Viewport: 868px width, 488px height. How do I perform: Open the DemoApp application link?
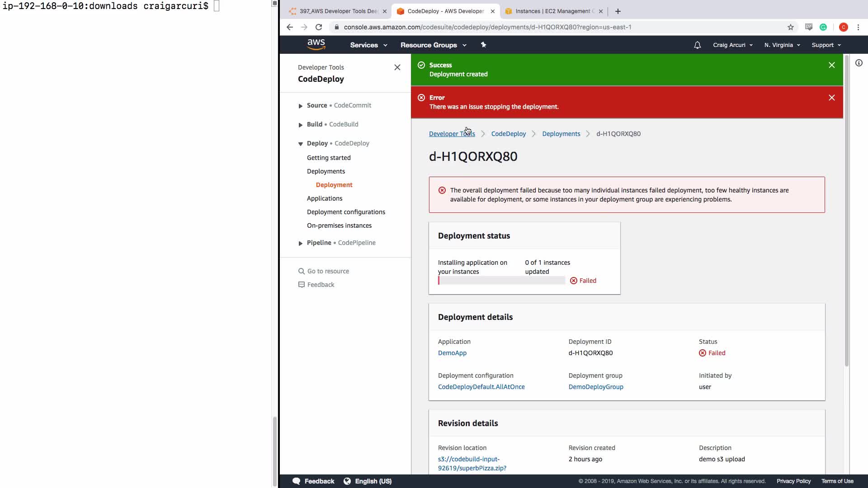pyautogui.click(x=452, y=353)
